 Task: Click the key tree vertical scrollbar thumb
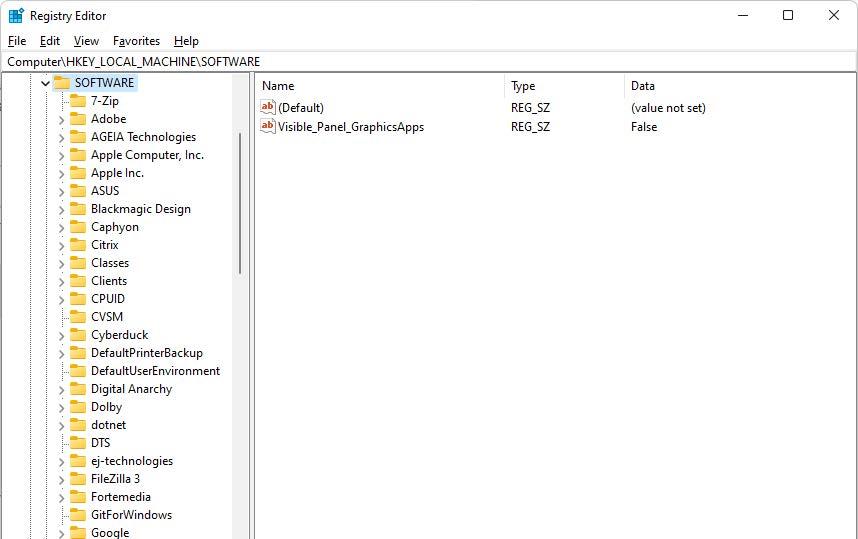(x=240, y=202)
